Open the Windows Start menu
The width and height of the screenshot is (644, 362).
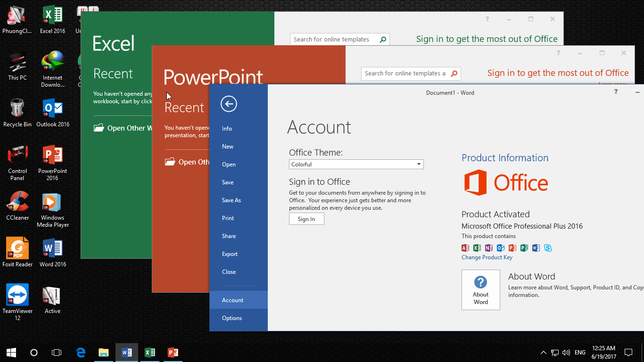tap(11, 352)
